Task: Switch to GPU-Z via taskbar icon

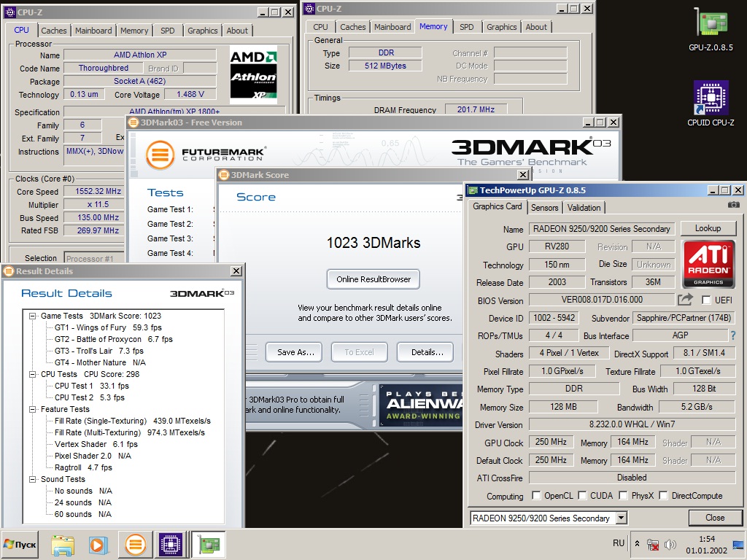Action: (208, 545)
